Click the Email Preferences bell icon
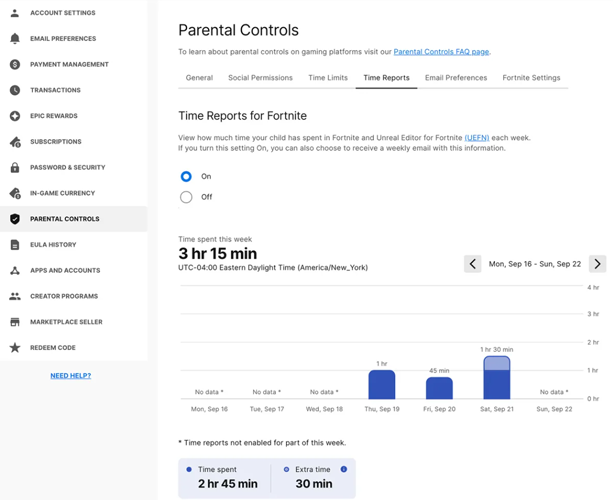Image resolution: width=613 pixels, height=500 pixels. coord(15,39)
